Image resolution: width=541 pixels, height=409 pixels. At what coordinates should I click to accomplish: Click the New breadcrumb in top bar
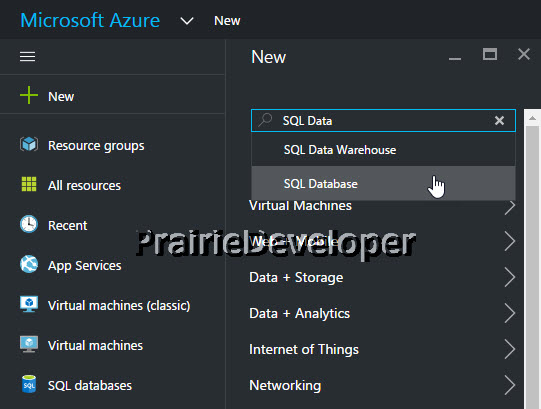click(x=227, y=21)
